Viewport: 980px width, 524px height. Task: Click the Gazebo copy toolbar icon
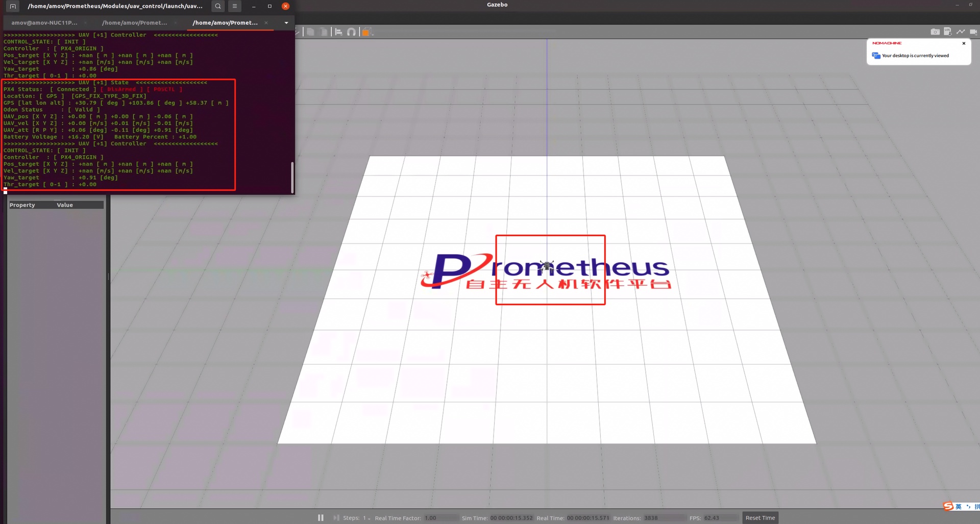[310, 32]
